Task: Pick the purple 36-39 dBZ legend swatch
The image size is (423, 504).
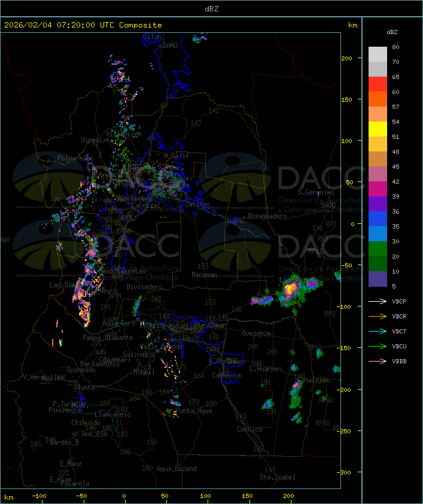Action: (x=378, y=204)
